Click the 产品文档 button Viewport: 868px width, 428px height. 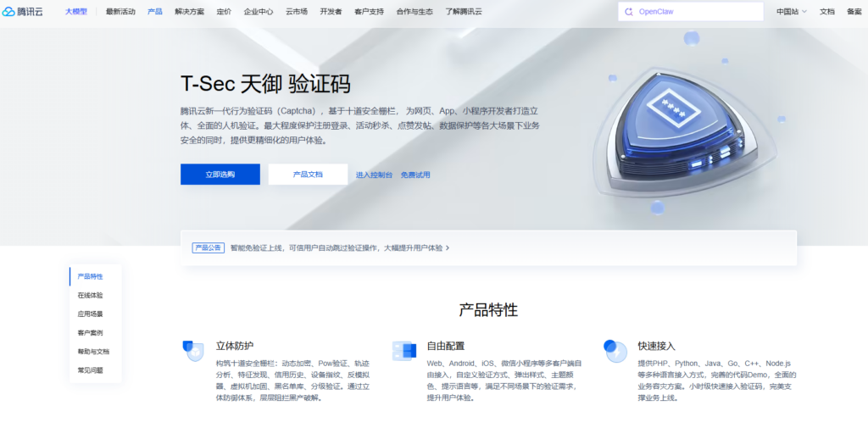pyautogui.click(x=308, y=175)
